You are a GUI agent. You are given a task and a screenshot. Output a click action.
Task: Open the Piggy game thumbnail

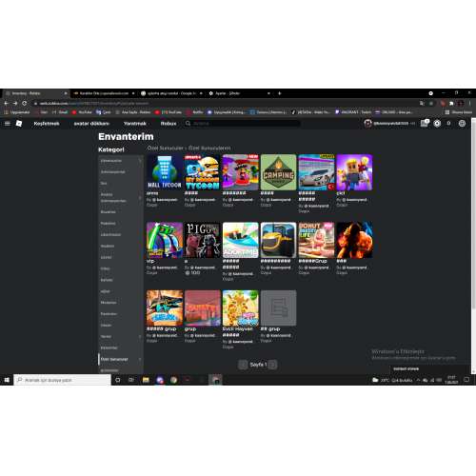click(x=203, y=240)
